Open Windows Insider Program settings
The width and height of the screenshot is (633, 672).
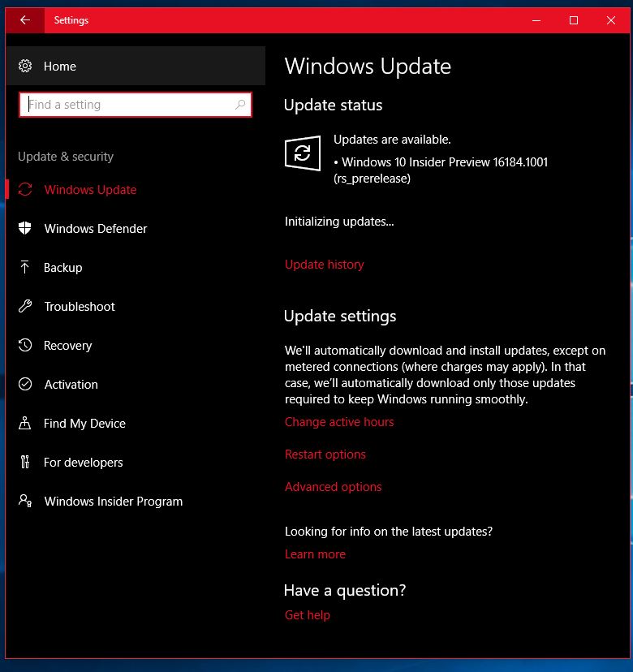136,502
